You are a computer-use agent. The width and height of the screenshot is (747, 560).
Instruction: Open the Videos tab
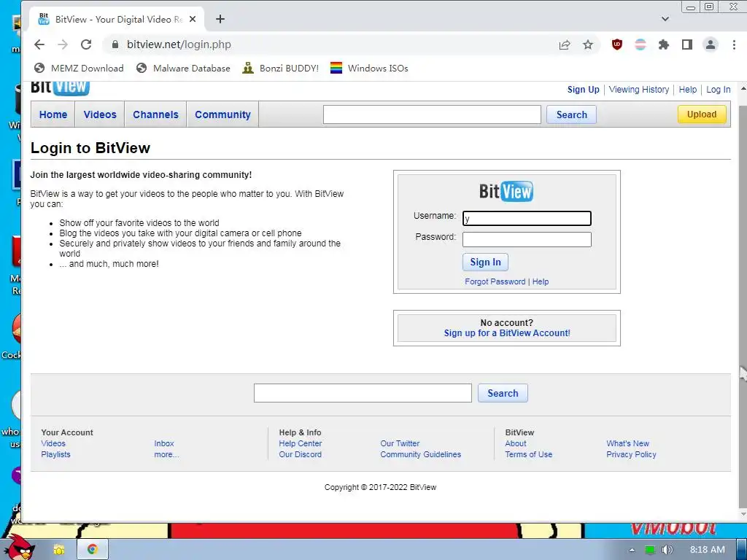pyautogui.click(x=99, y=114)
